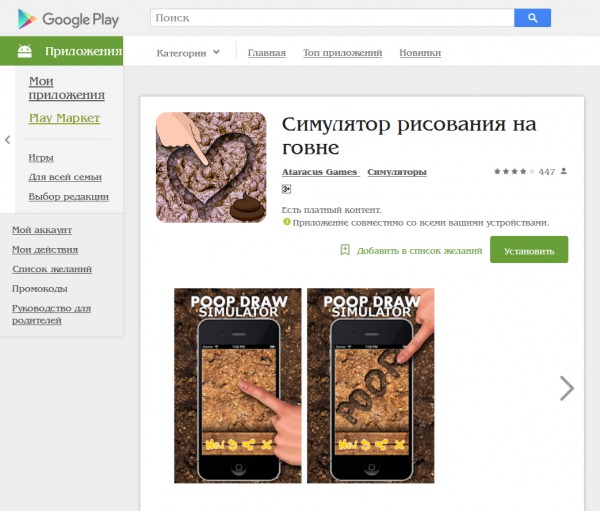This screenshot has width=600, height=511.
Task: Click the wishlist bookmark icon
Action: point(345,250)
